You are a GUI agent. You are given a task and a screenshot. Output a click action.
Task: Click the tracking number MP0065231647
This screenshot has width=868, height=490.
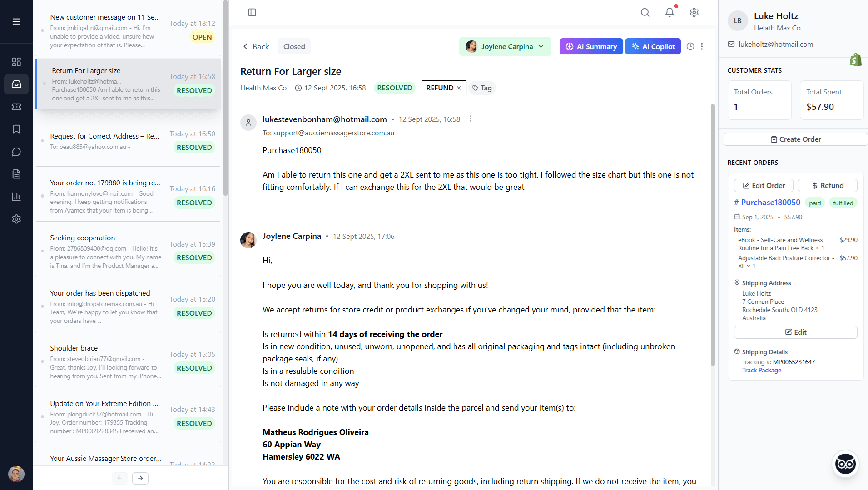click(794, 362)
